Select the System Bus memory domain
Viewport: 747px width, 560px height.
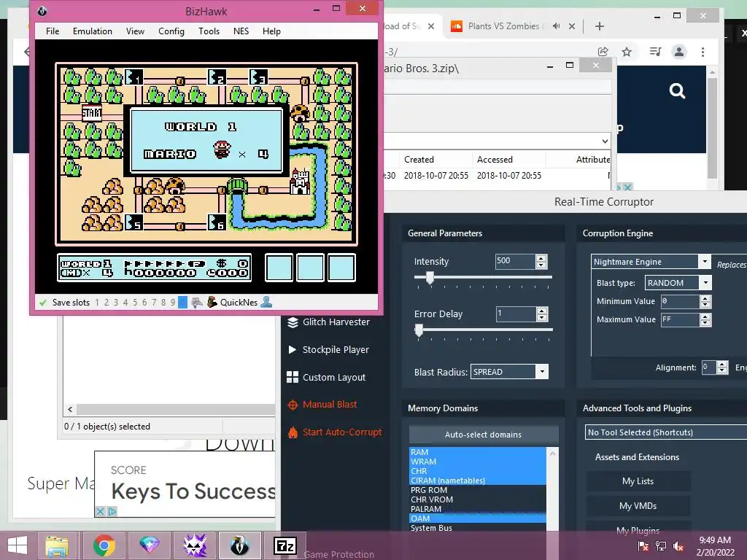tap(477, 528)
